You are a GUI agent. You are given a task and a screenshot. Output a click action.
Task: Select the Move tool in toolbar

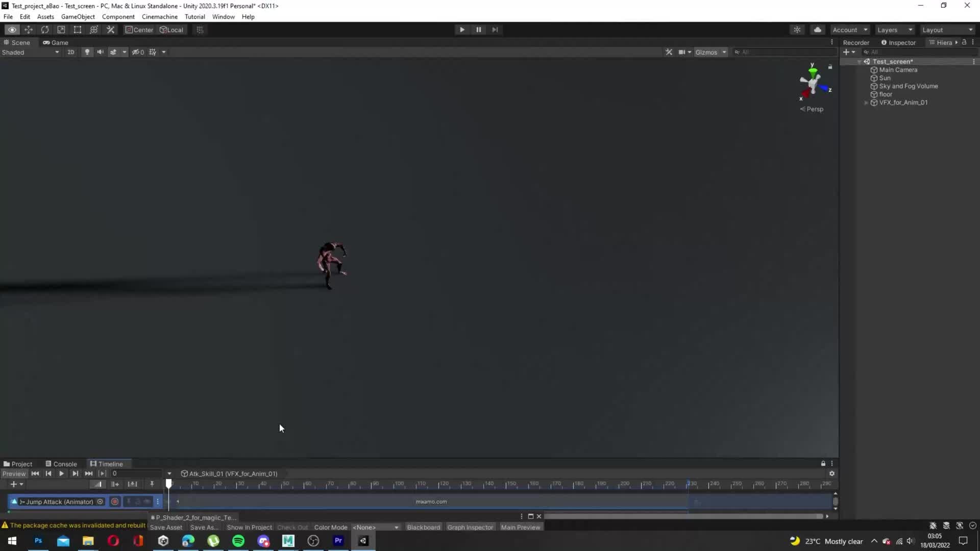(x=29, y=30)
